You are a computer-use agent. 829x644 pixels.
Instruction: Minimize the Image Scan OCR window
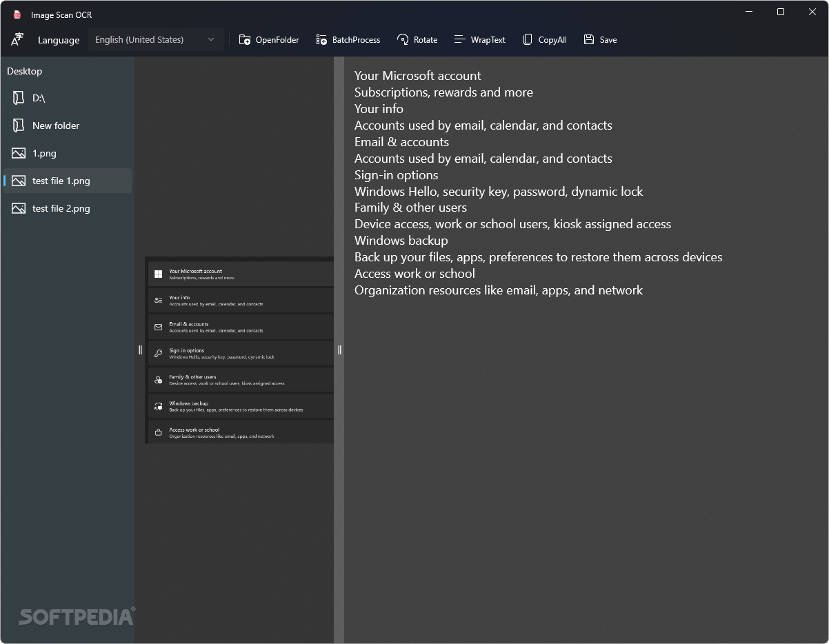pyautogui.click(x=750, y=12)
